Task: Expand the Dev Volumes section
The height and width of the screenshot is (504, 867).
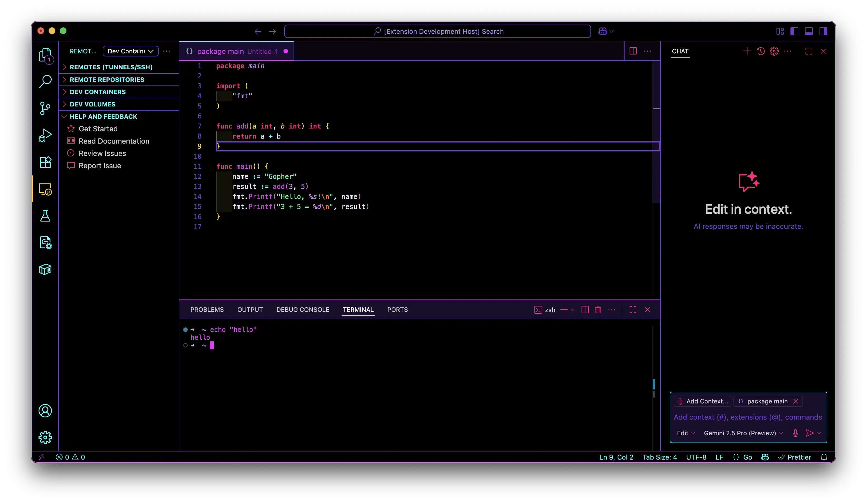Action: [x=92, y=104]
